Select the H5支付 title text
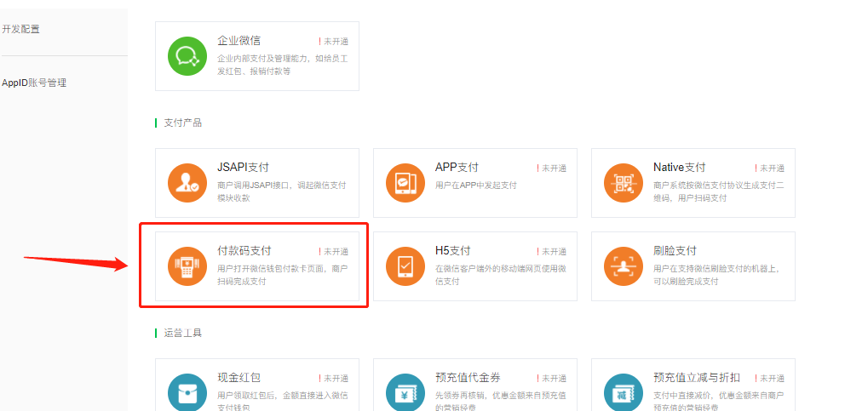Viewport: 868px width, 411px height. [x=452, y=251]
